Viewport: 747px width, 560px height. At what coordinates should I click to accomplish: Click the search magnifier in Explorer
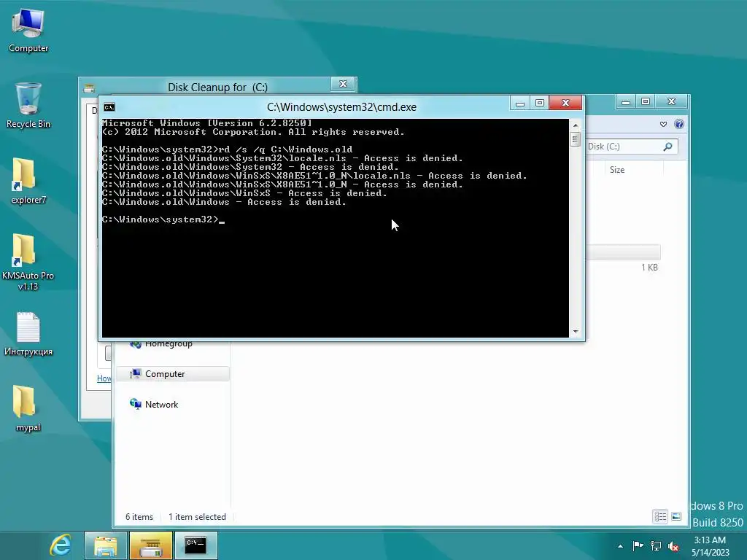[x=668, y=147]
